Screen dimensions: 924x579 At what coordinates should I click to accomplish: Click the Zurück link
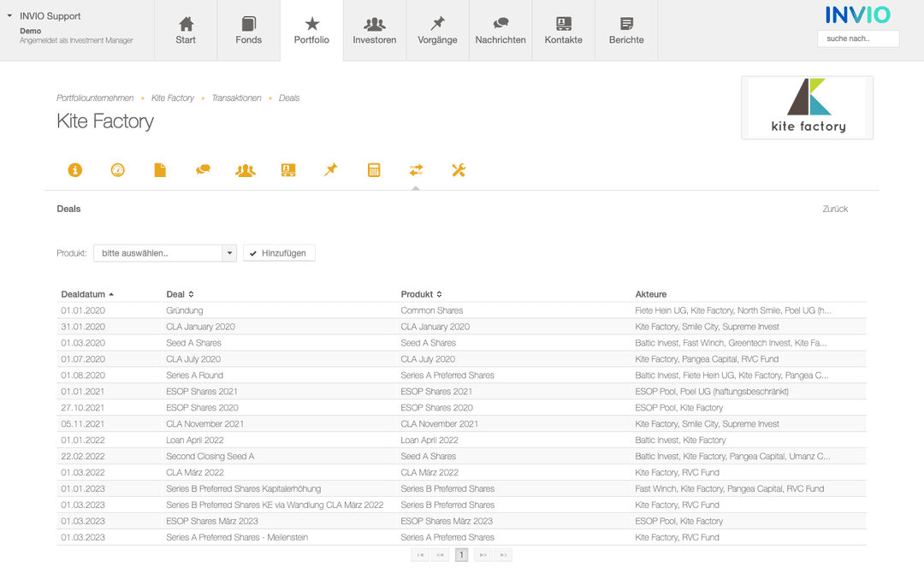(835, 209)
